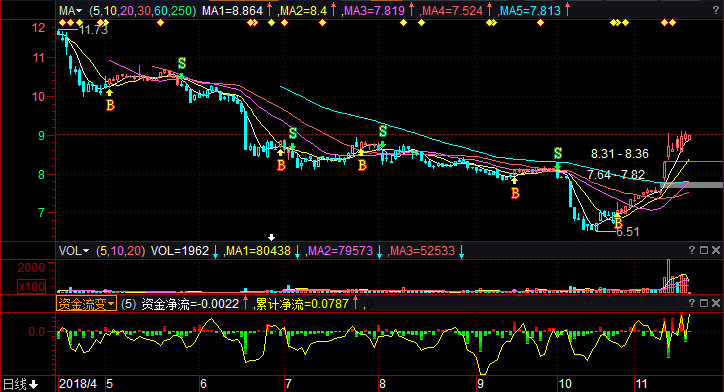Click the white down arrow marker below the chart
Image resolution: width=724 pixels, height=392 pixels.
pyautogui.click(x=272, y=237)
